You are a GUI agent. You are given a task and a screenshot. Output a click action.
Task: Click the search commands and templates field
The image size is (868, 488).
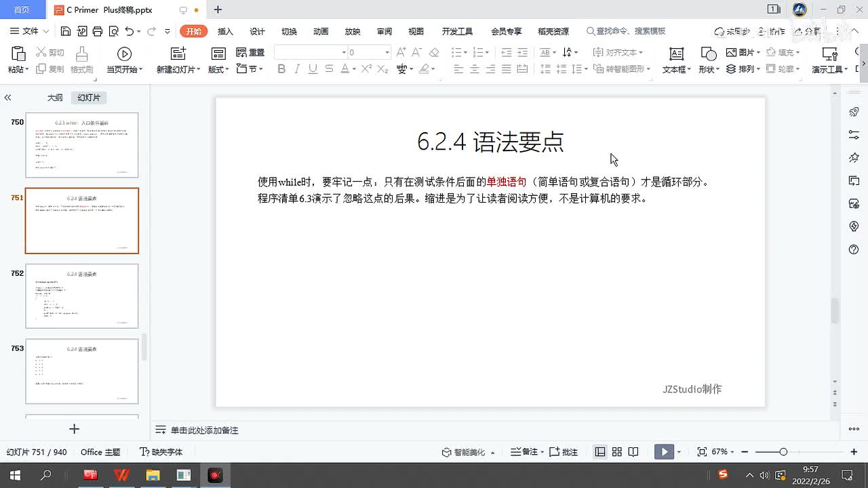[x=626, y=31]
